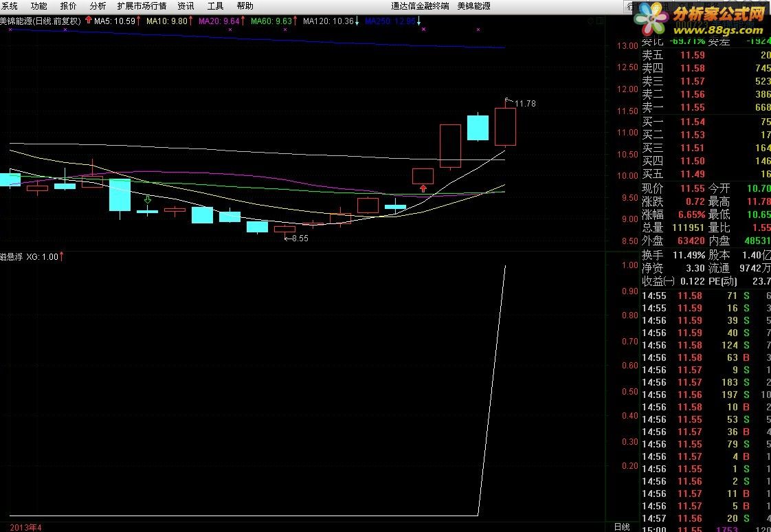Image resolution: width=771 pixels, height=532 pixels.
Task: Click the 买四 11.50 bid row
Action: tap(706, 161)
